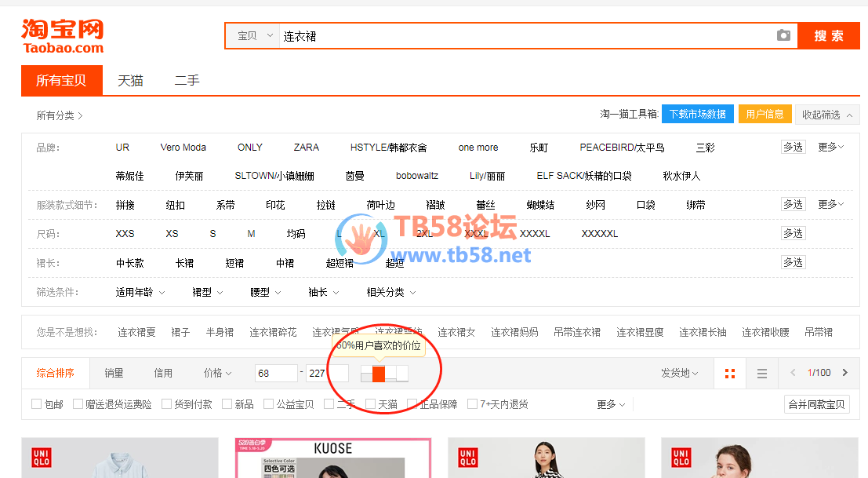
Task: Click 多选 in the 裙长 row
Action: tap(793, 262)
